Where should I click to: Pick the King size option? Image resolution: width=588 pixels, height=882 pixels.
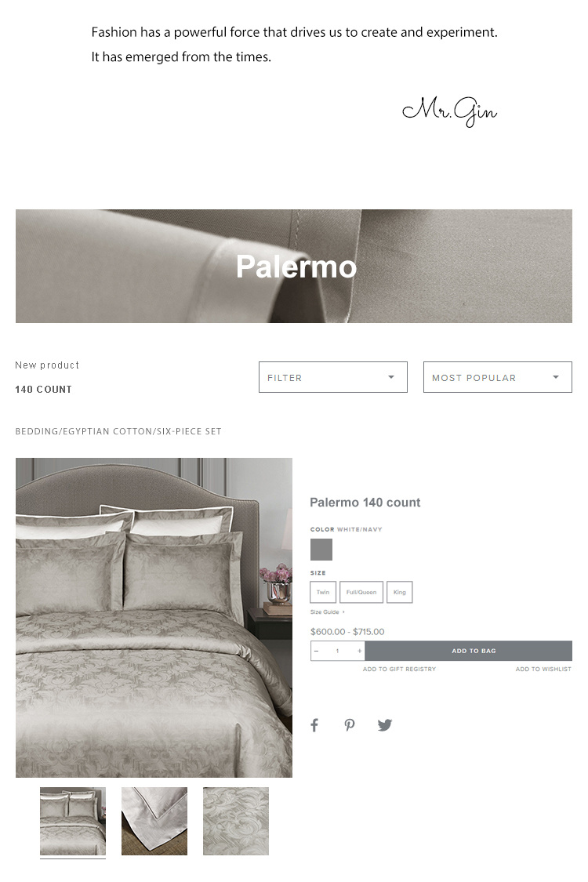400,593
